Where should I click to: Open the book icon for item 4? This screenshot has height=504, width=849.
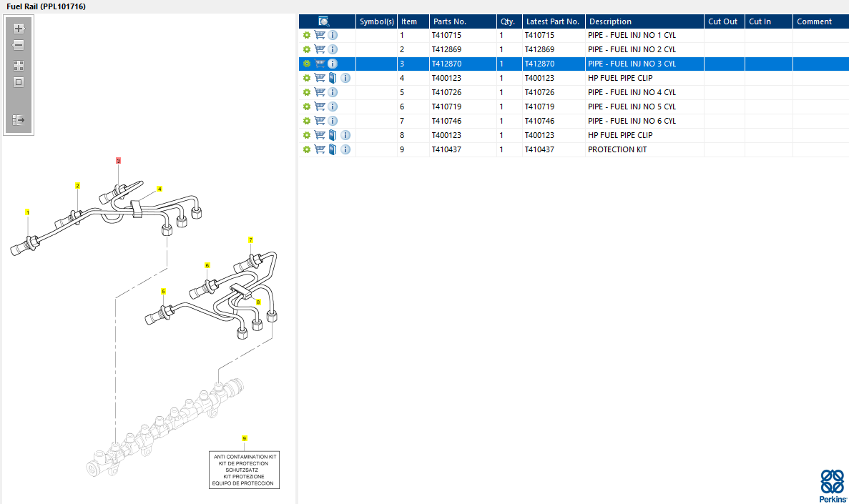coord(333,78)
